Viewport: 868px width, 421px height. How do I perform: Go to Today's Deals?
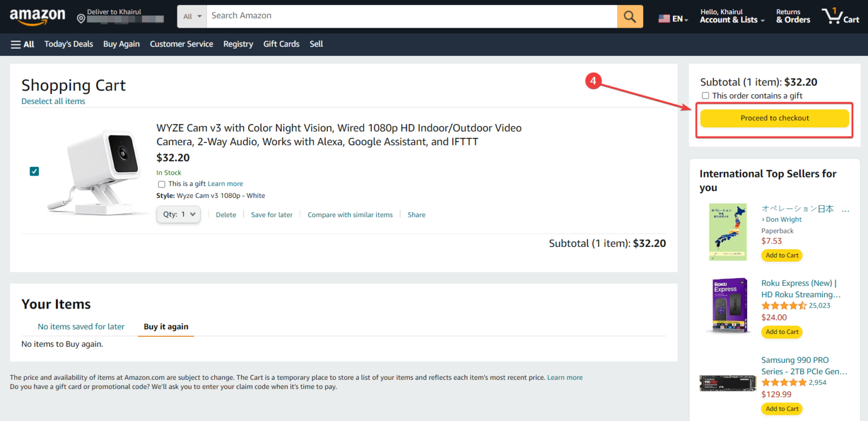[x=68, y=44]
